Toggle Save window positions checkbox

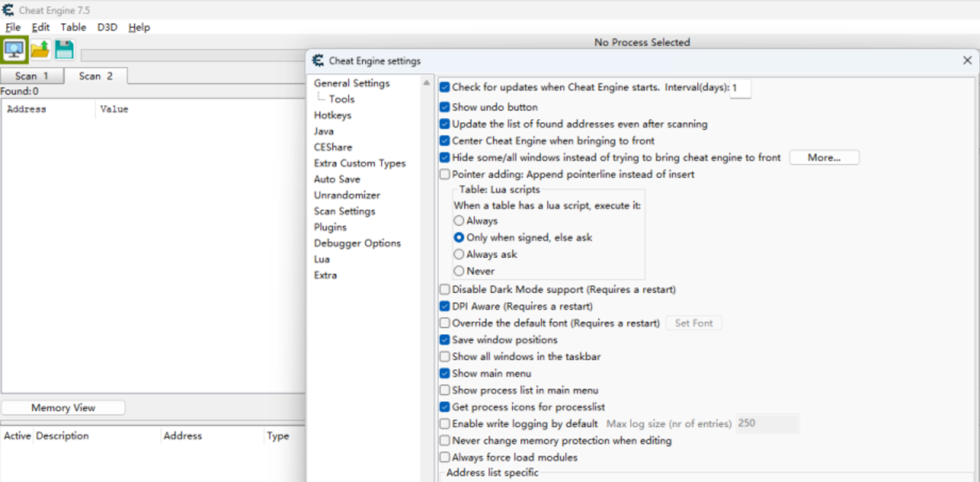click(x=445, y=340)
